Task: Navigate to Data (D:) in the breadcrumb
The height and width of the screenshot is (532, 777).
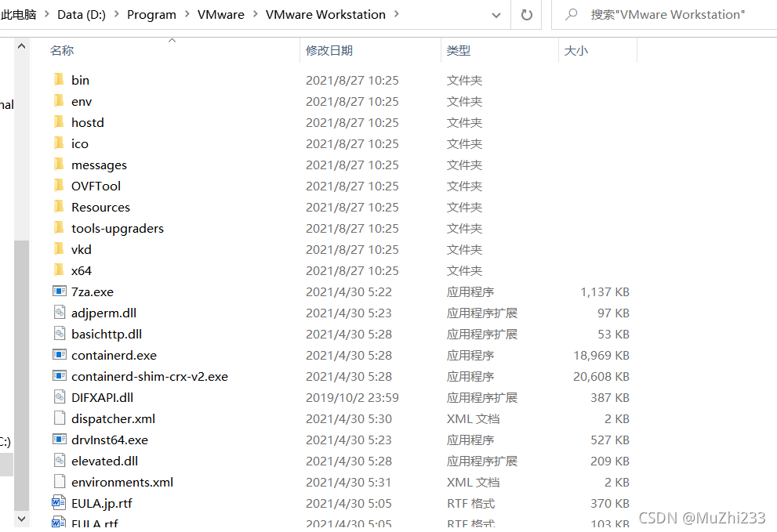Action: [x=82, y=14]
